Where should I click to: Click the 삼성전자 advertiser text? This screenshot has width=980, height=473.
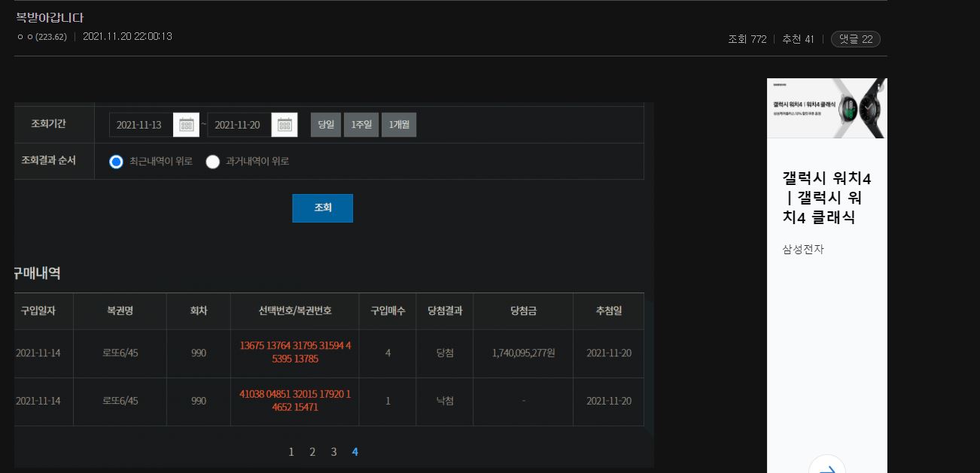click(803, 249)
